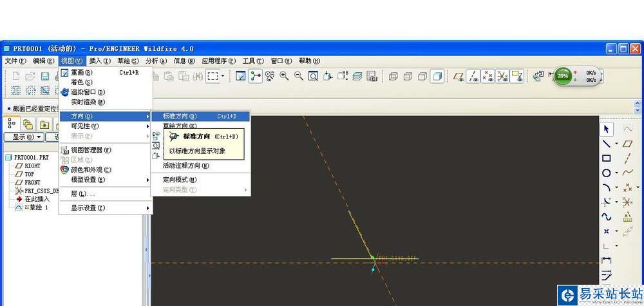Image resolution: width=644 pixels, height=306 pixels.
Task: Select the Dimension tool
Action: [x=606, y=260]
